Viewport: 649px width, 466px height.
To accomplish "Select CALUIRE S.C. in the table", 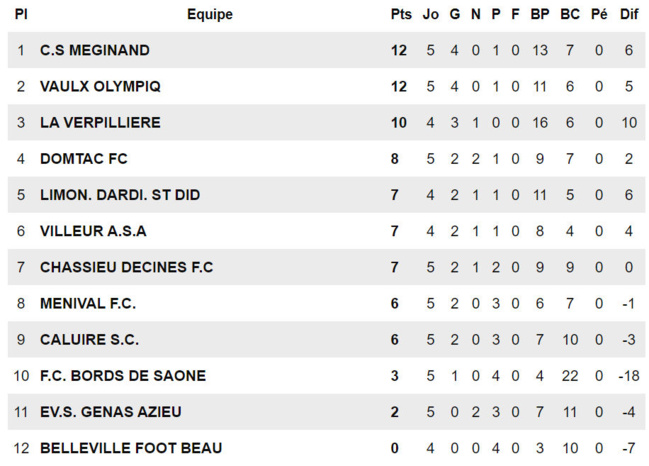I will [x=89, y=340].
